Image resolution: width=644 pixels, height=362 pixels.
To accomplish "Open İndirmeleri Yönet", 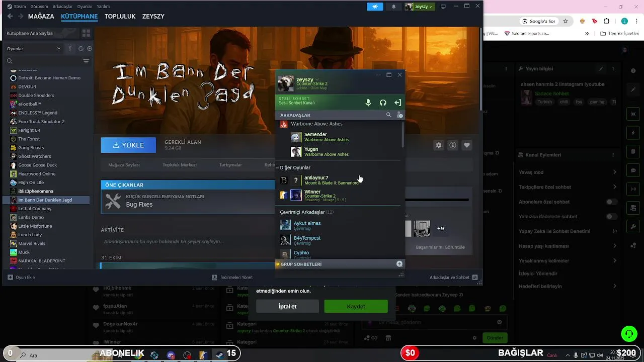I will (x=232, y=277).
